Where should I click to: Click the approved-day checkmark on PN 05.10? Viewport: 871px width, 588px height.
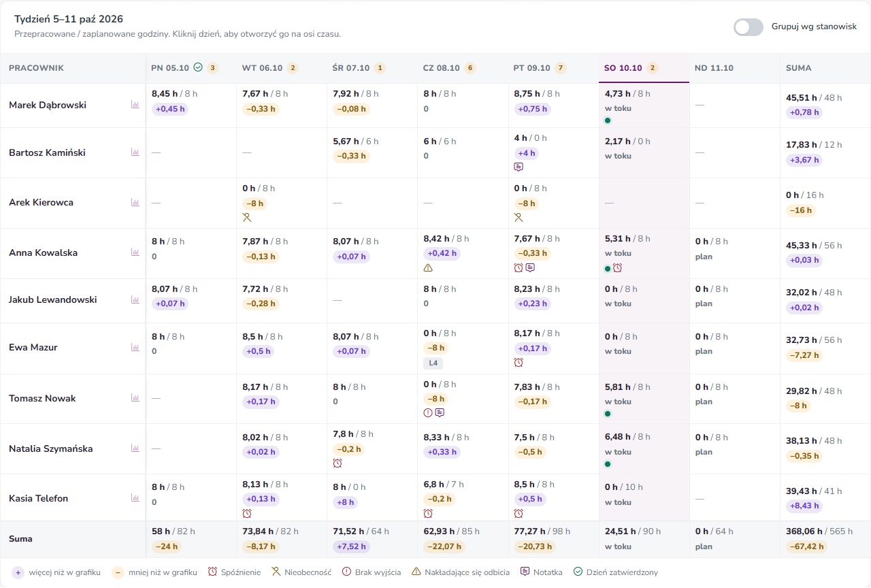(198, 67)
